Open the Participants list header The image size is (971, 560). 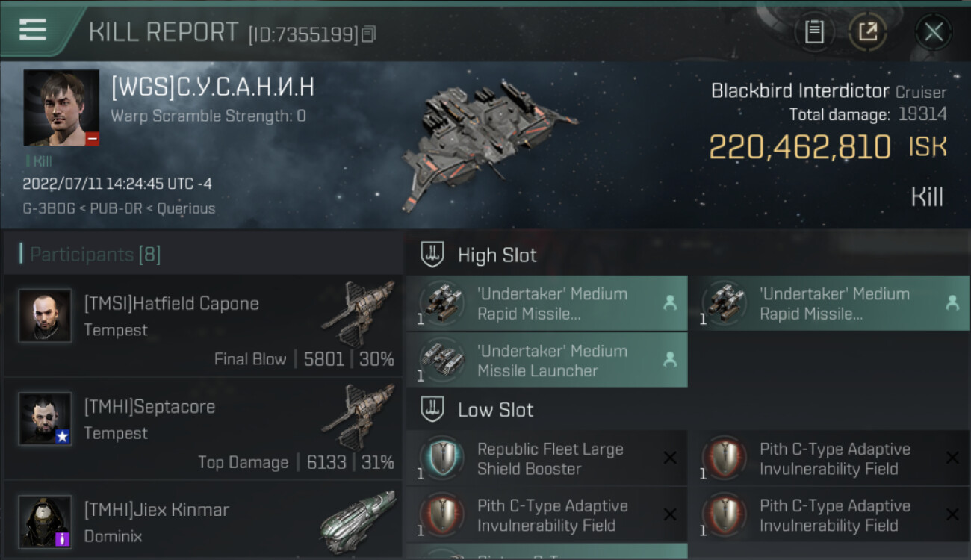tap(96, 255)
